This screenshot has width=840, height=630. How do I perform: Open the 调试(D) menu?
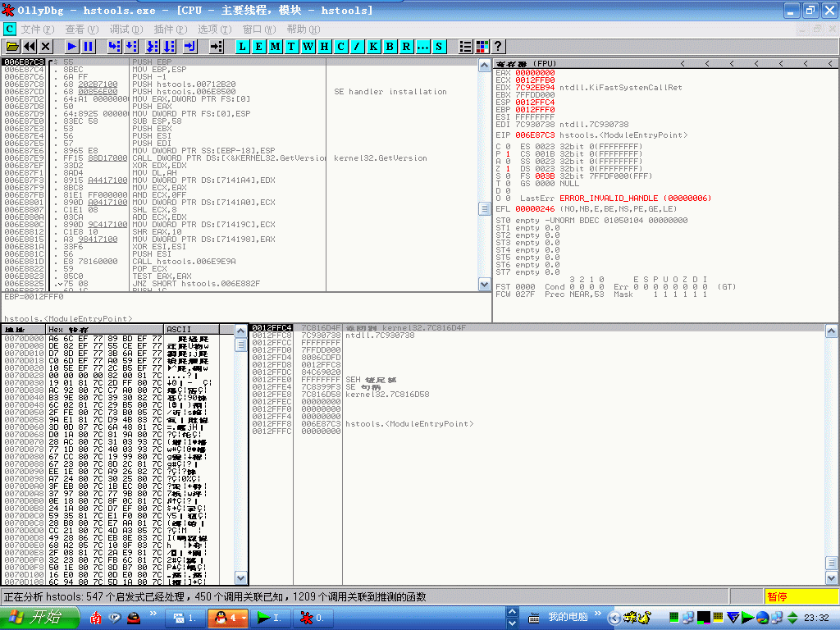pos(126,29)
